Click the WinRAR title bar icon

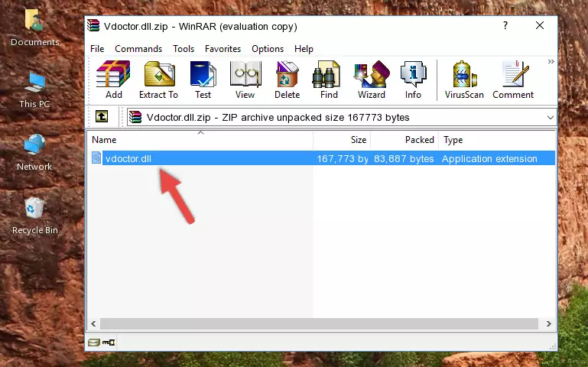(93, 25)
